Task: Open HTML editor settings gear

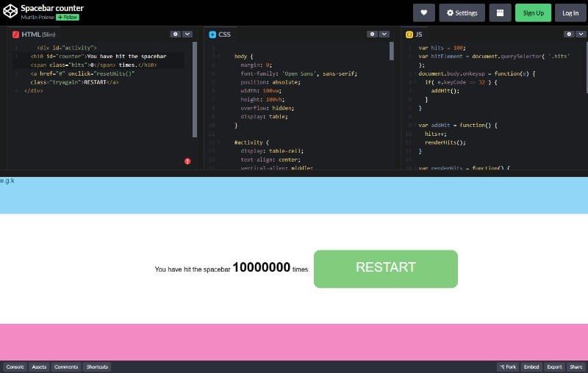Action: [x=175, y=34]
